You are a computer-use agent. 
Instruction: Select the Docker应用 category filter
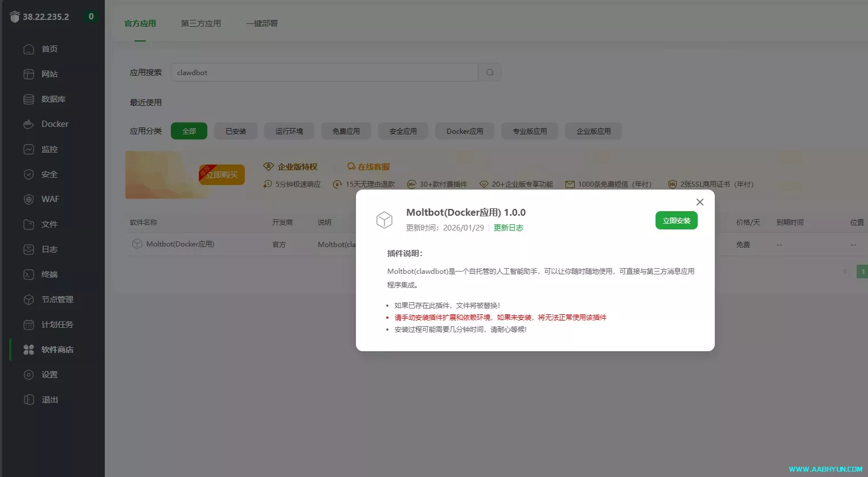click(x=464, y=130)
